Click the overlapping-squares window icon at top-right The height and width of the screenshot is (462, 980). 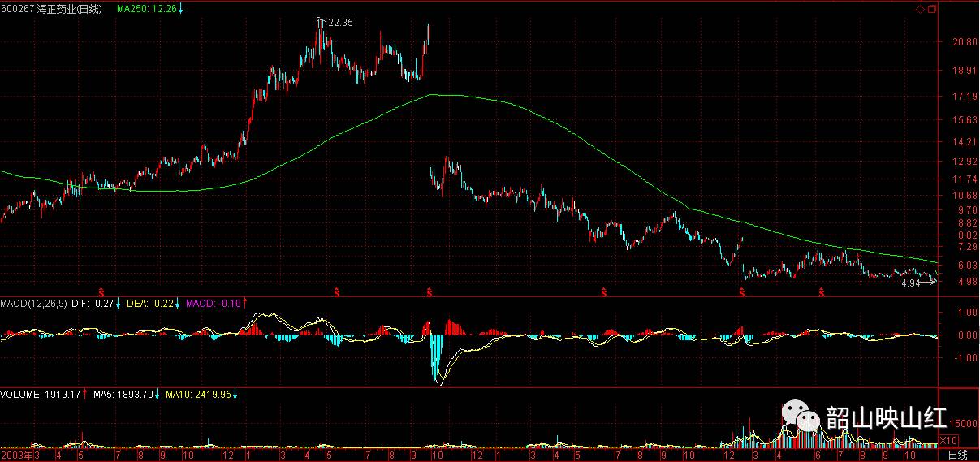932,10
